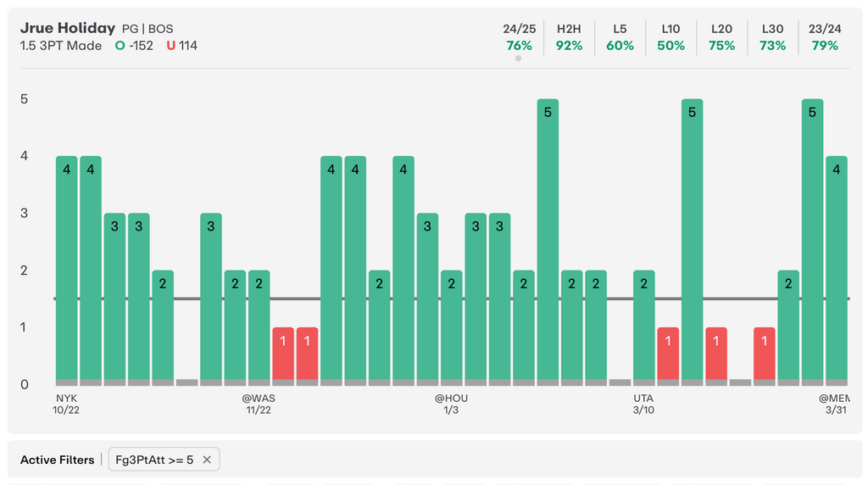Select the bar above NYK 10/22
This screenshot has width=868, height=485.
tap(66, 270)
